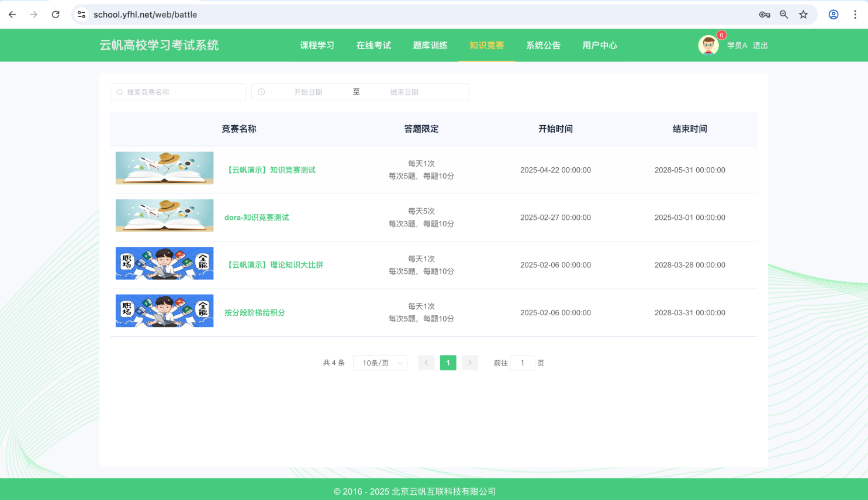868x500 pixels.
Task: Click start time 2025-02-27 00:00:00
Action: [556, 218]
